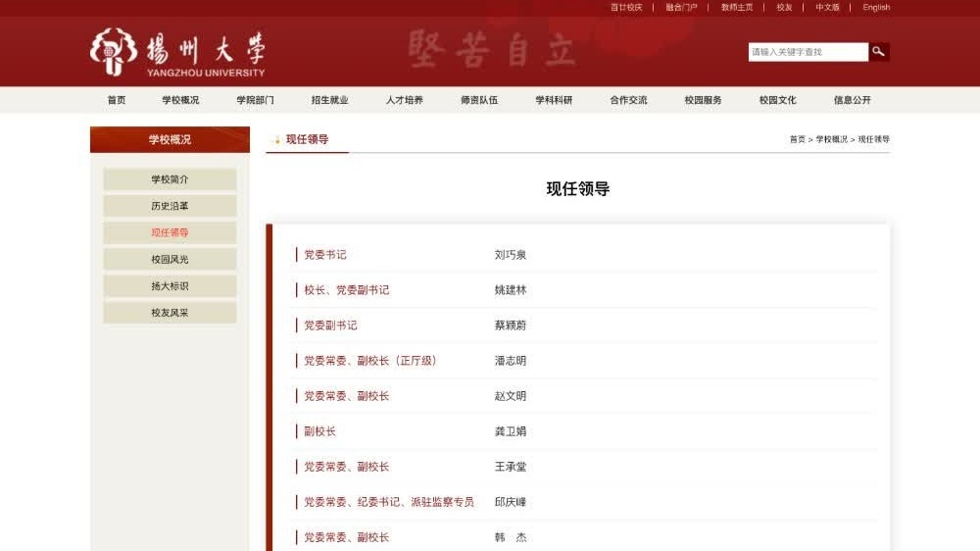
Task: Open the 融合门户 top link
Action: tap(681, 8)
